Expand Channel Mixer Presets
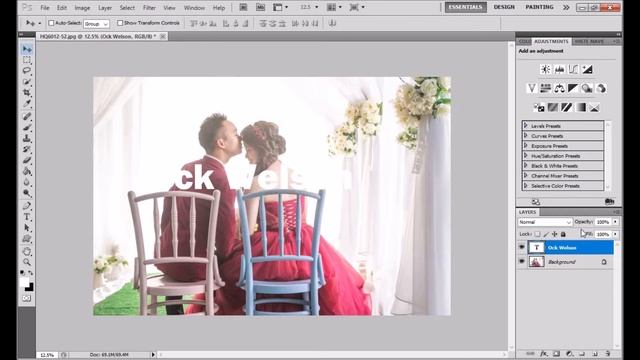 coord(526,176)
